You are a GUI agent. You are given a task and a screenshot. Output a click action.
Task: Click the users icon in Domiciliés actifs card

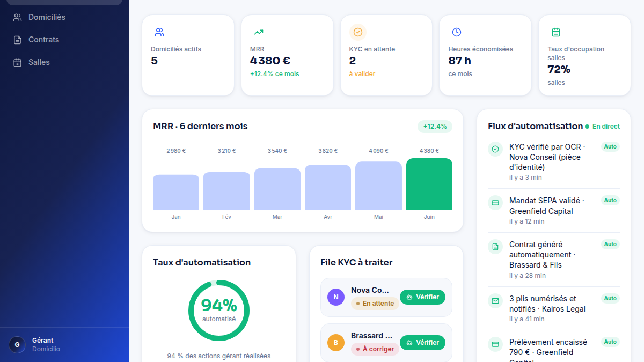[159, 32]
